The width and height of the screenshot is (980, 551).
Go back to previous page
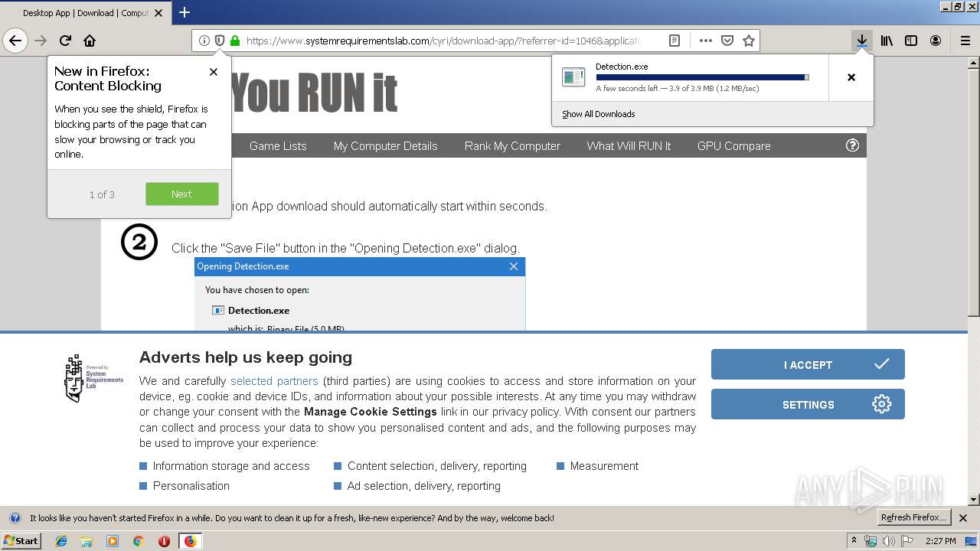click(15, 41)
